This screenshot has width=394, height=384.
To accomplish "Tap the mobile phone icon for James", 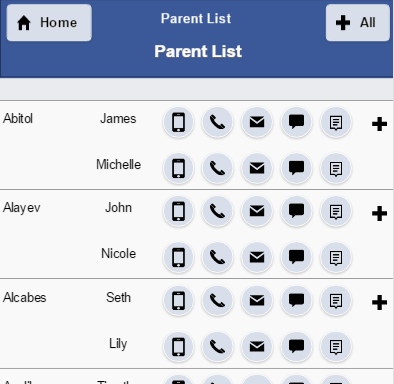I will [x=178, y=122].
